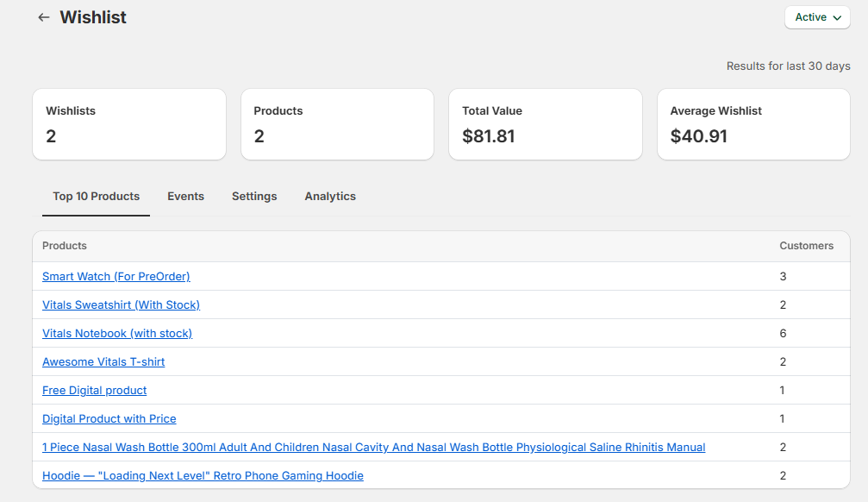Viewport: 868px width, 502px height.
Task: Open Vitals Notebook (with stock) product
Action: 117,334
